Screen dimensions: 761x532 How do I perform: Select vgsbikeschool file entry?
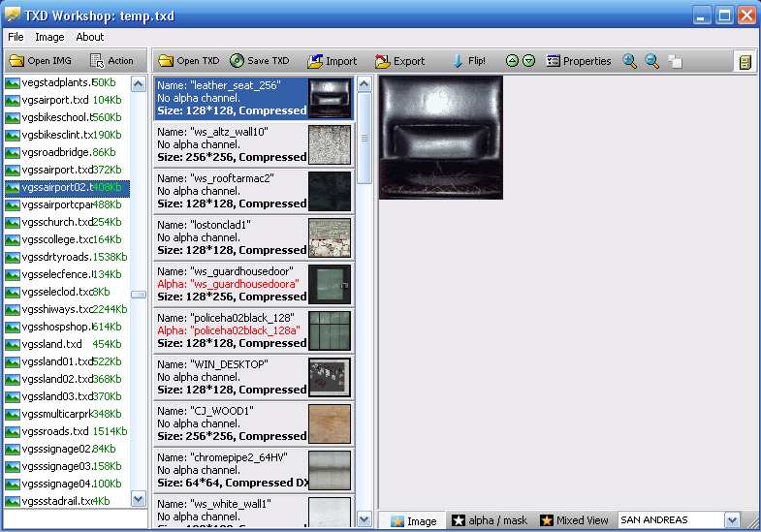coord(67,117)
